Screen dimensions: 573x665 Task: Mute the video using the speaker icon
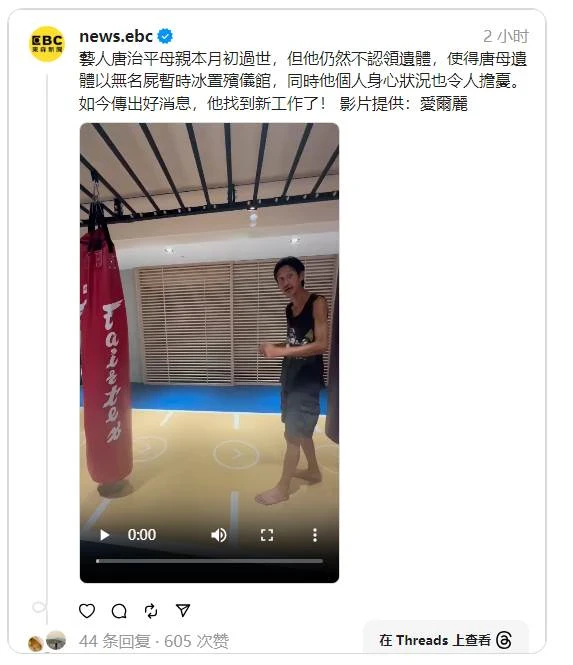(219, 535)
